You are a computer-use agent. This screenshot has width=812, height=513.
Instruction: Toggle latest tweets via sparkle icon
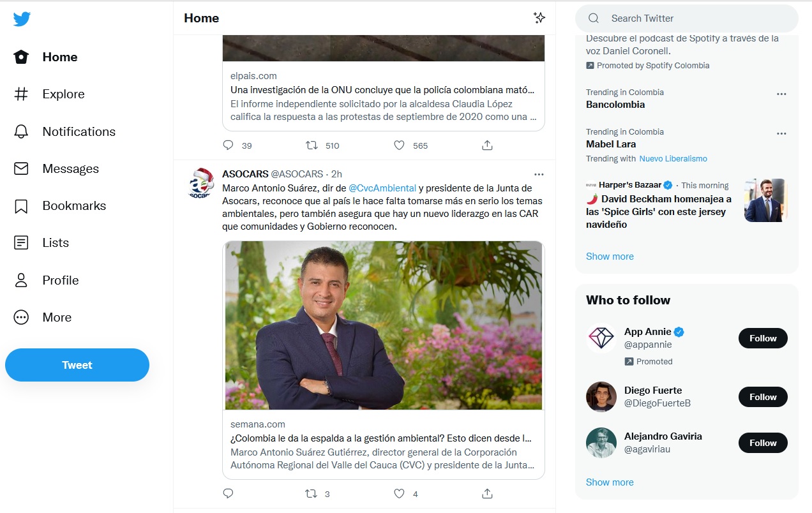(539, 18)
